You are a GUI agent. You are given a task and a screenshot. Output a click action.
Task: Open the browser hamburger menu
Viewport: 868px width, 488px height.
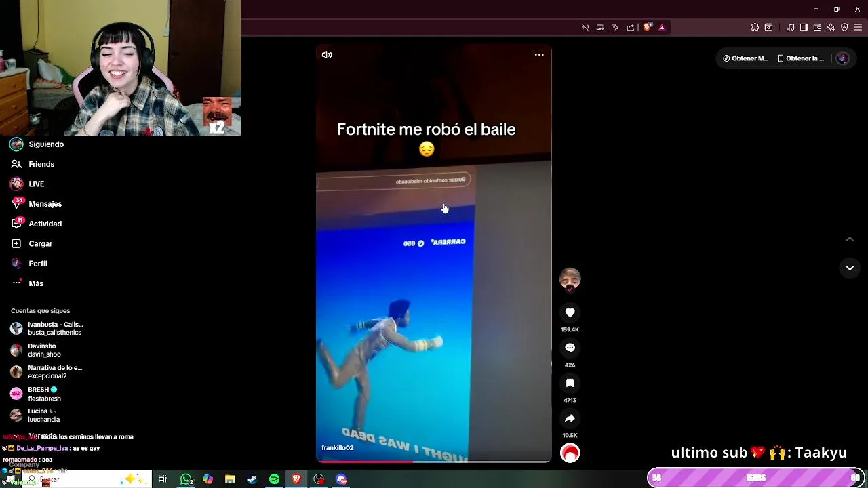click(x=858, y=27)
